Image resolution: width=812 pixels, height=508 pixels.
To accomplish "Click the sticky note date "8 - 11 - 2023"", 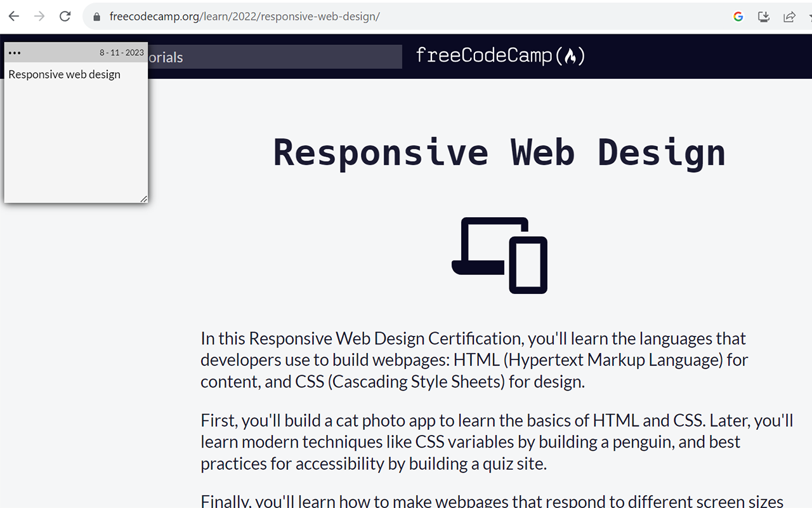I will pos(122,53).
